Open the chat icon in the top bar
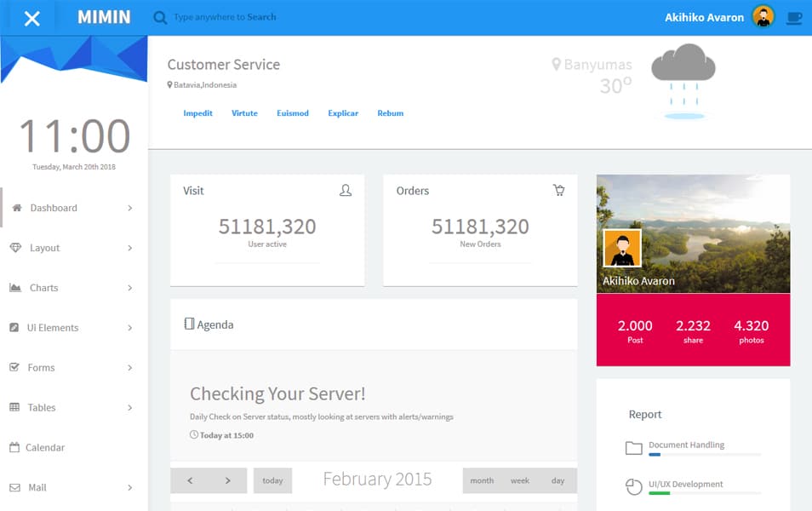Viewport: 812px width, 511px height. pos(794,15)
